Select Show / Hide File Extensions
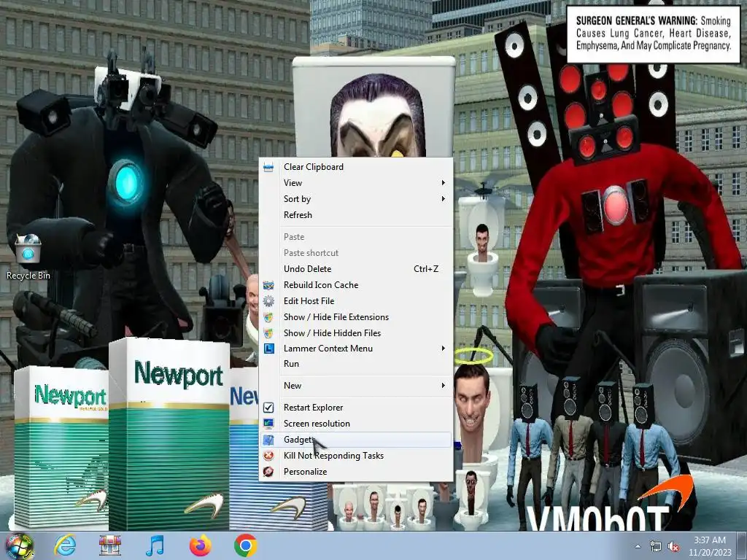Image resolution: width=747 pixels, height=560 pixels. coord(356,317)
